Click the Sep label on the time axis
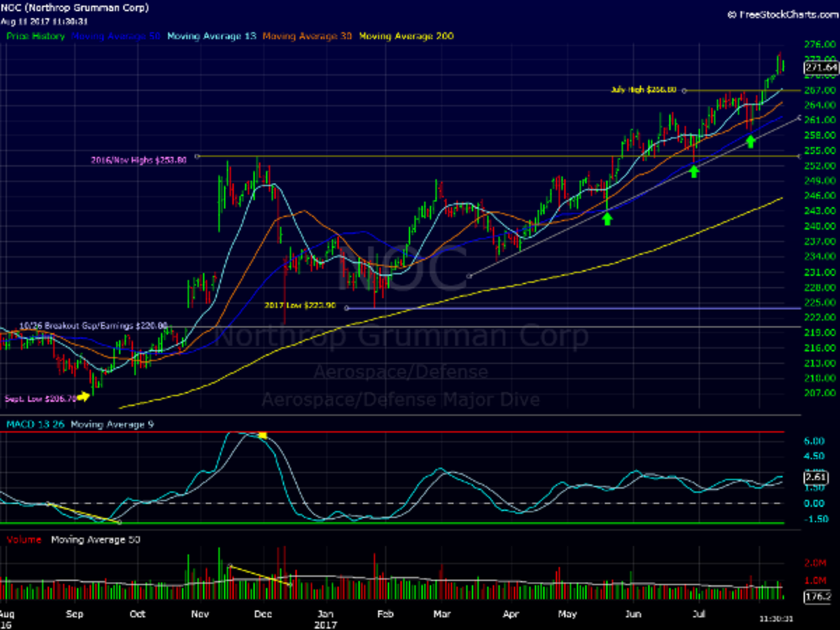Screen dimensions: 840x630 [74, 614]
